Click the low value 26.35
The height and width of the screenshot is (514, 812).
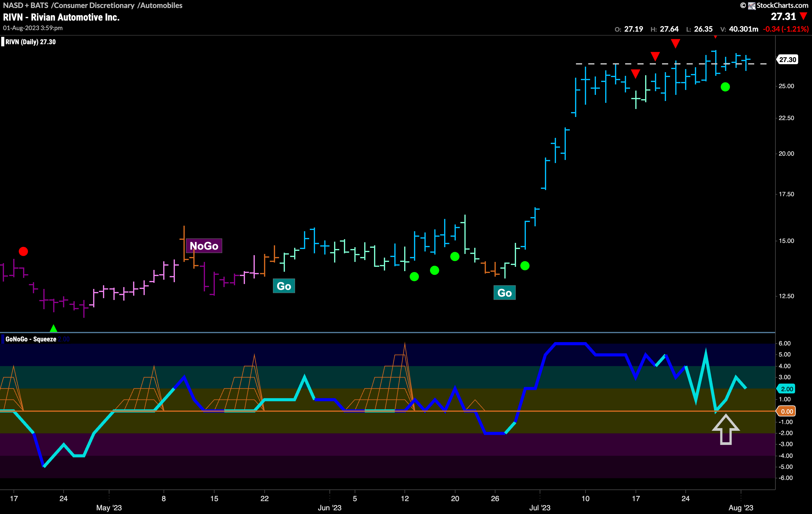click(x=703, y=29)
